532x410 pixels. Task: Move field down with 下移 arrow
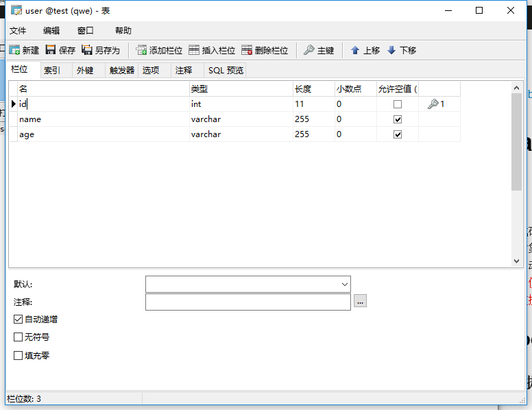tap(391, 50)
